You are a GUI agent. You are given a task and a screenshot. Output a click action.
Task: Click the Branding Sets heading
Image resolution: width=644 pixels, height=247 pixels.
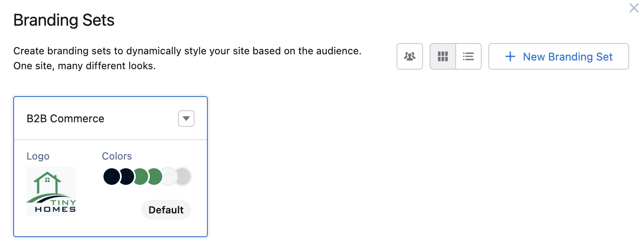[64, 20]
